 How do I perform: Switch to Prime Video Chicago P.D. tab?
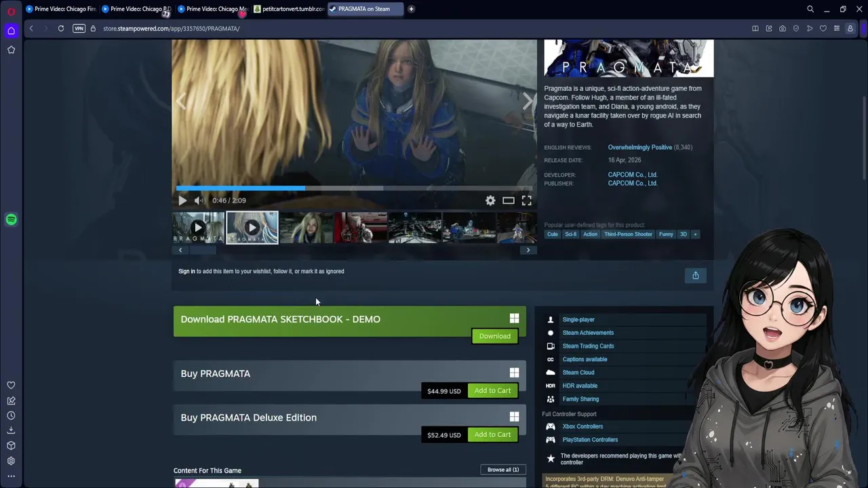(137, 9)
